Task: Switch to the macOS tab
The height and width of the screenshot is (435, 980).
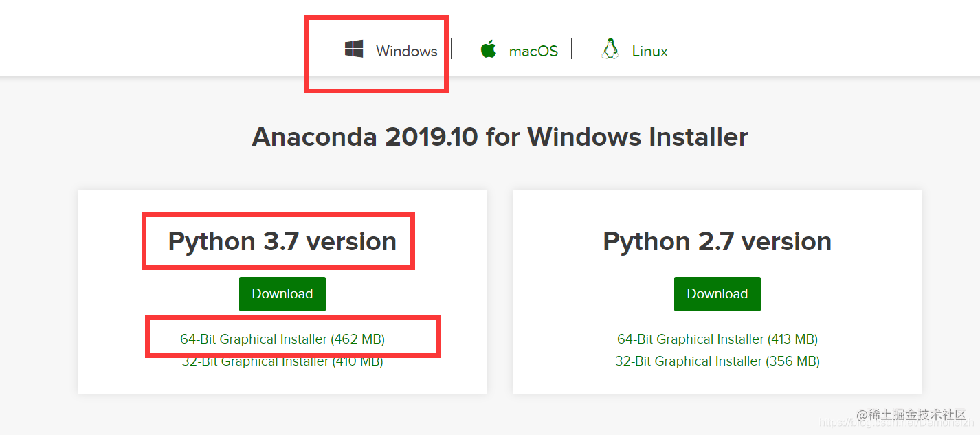Action: tap(533, 50)
